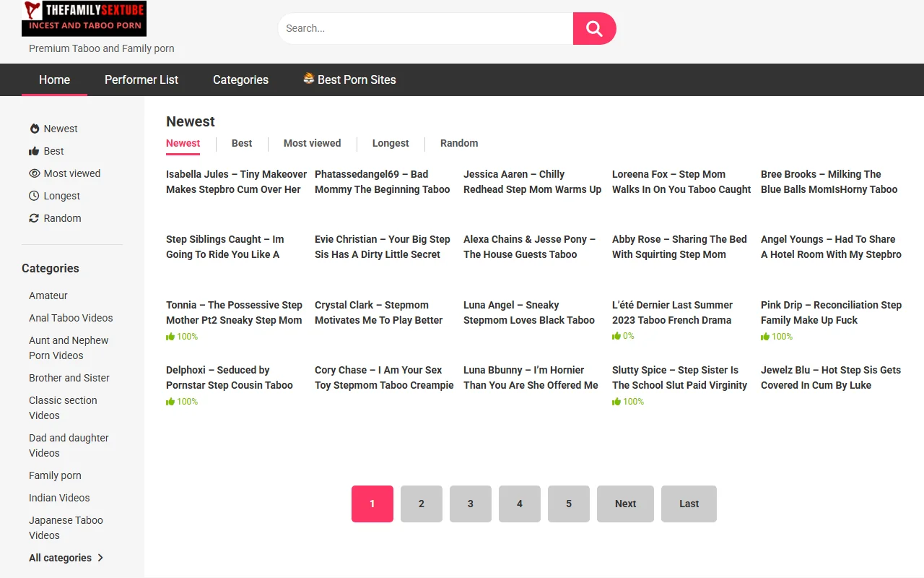Open the Brother and Sister category
This screenshot has width=924, height=578.
click(x=69, y=378)
